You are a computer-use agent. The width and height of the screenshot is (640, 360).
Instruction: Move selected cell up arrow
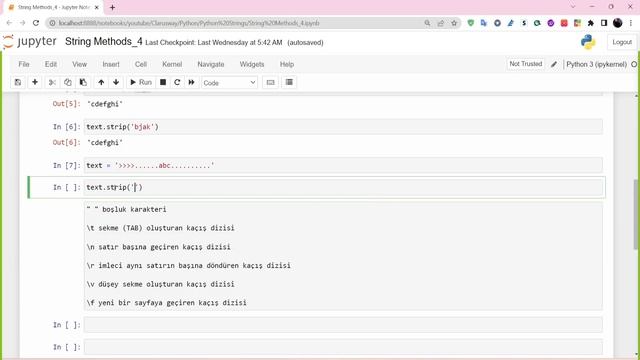pos(101,82)
